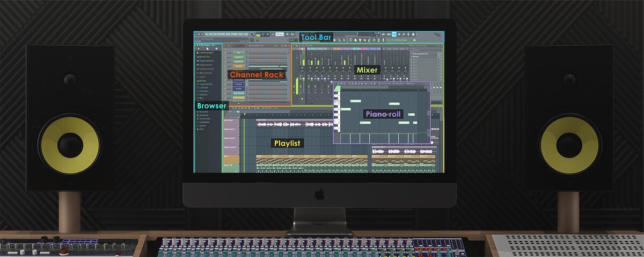Click the transport Play button
Screen dimensions: 644x257
[x=263, y=34]
